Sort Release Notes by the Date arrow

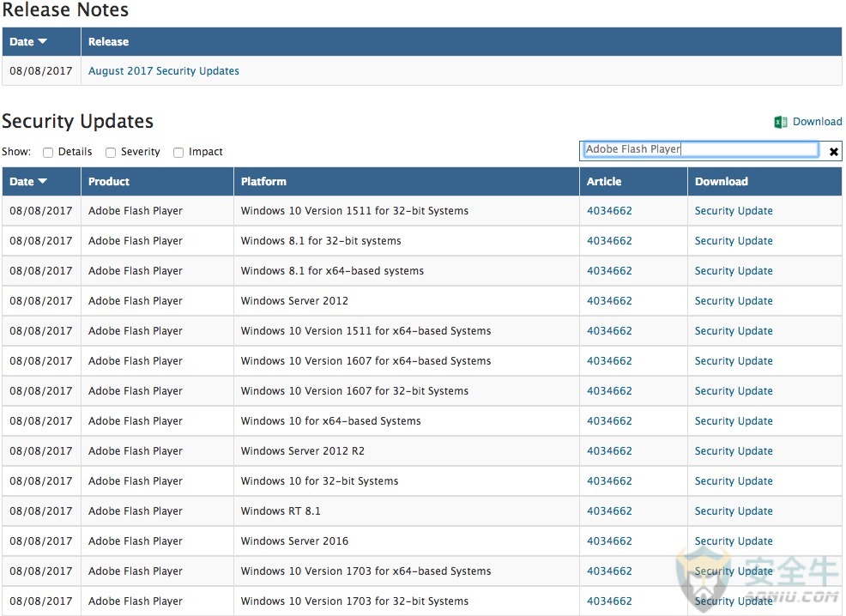pos(43,41)
